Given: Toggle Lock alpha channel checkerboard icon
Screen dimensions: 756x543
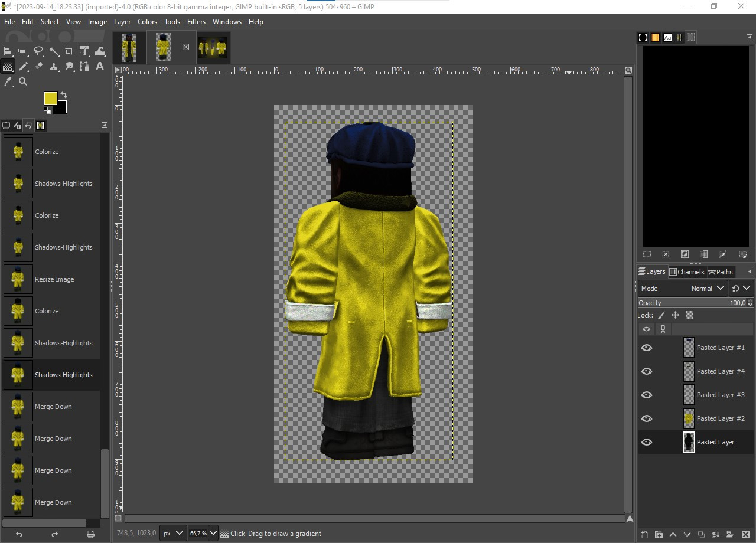Looking at the screenshot, I should pos(689,315).
